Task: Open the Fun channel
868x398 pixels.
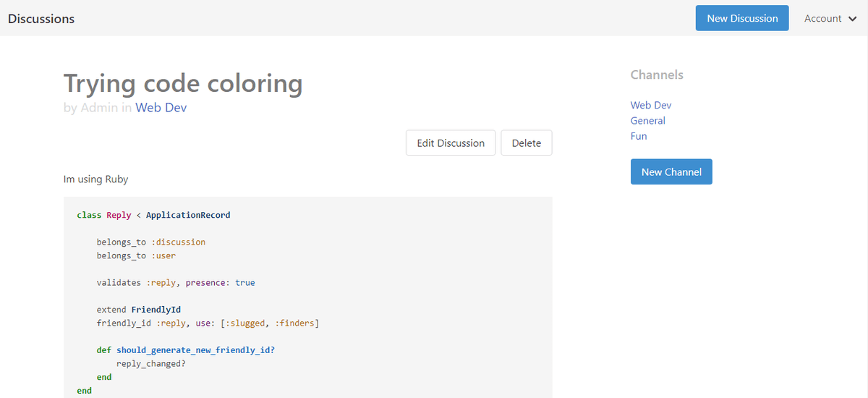Action: point(639,135)
